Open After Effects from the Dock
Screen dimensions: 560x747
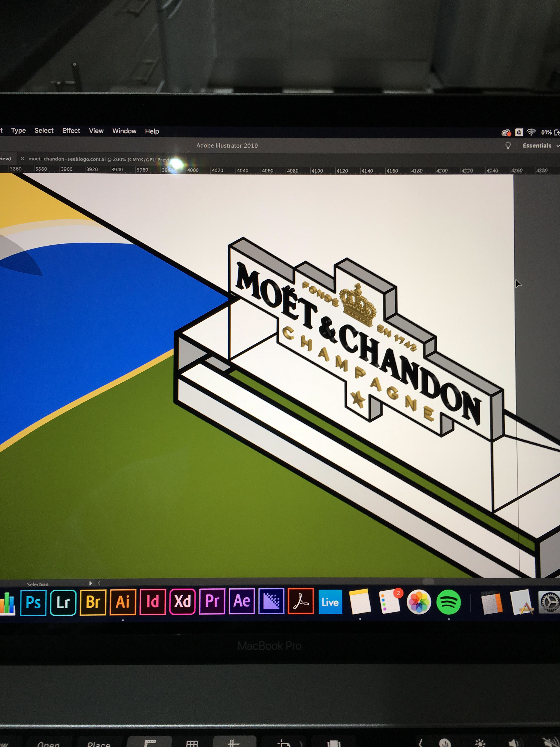[242, 601]
